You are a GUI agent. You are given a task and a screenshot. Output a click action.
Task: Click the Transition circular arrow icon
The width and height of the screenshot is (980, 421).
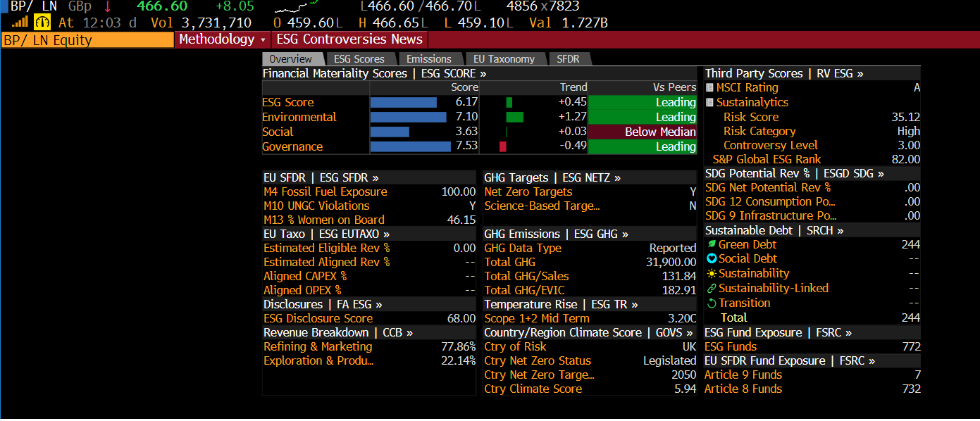pyautogui.click(x=711, y=303)
